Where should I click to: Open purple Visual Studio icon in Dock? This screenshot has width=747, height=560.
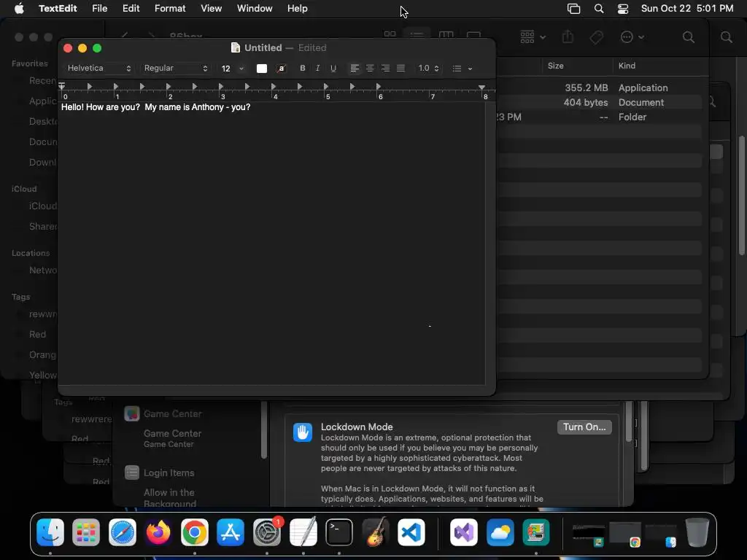463,532
